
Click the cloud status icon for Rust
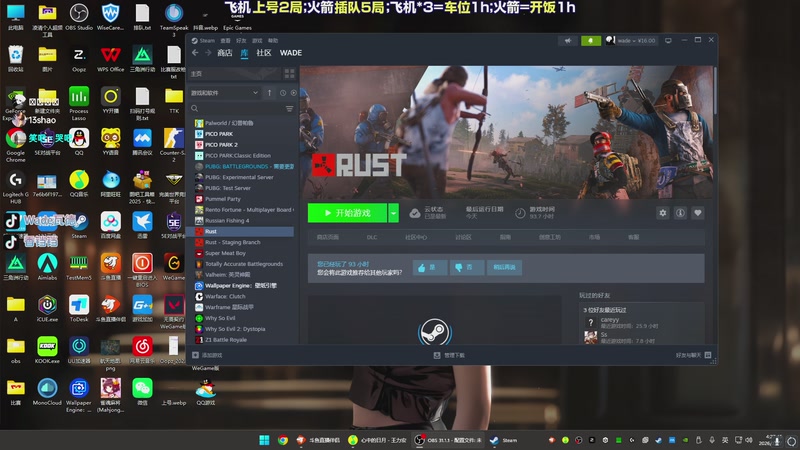tap(415, 213)
